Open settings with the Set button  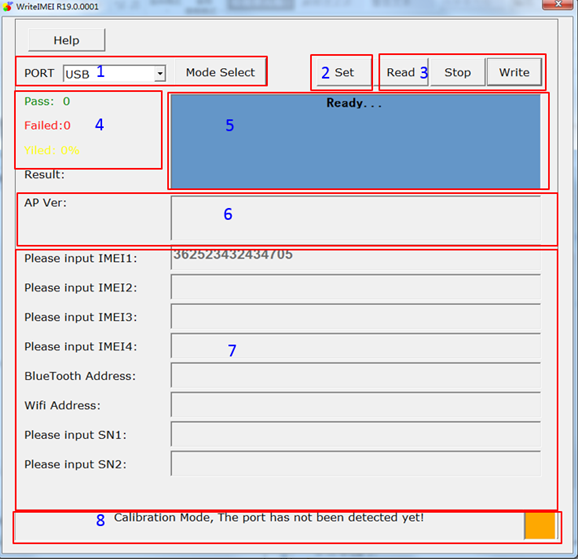click(x=344, y=72)
